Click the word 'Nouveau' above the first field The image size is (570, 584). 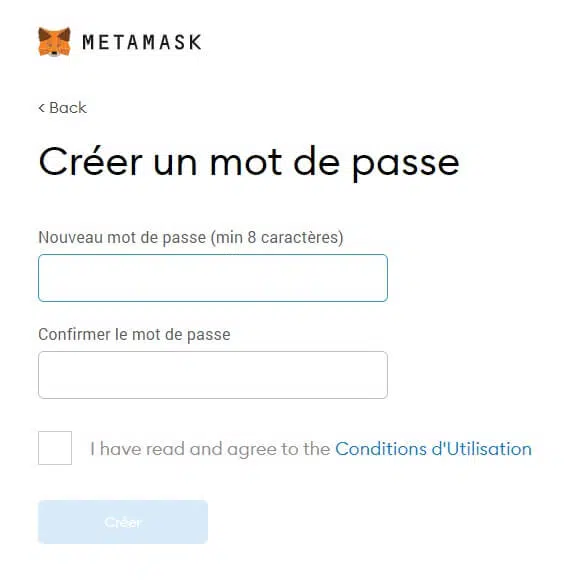(x=70, y=238)
